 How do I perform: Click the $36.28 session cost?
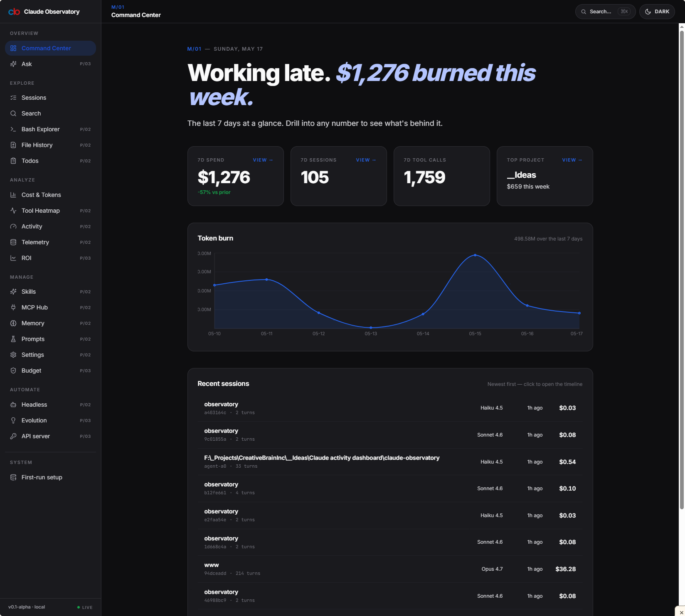(565, 569)
